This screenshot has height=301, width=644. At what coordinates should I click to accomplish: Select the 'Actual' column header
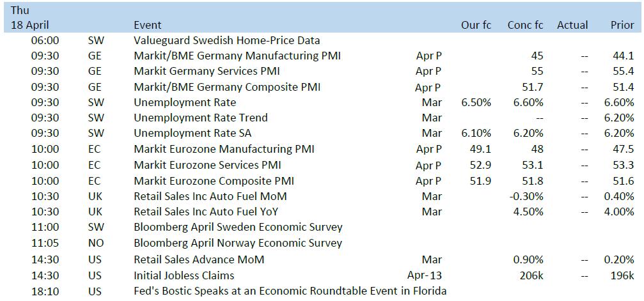572,25
